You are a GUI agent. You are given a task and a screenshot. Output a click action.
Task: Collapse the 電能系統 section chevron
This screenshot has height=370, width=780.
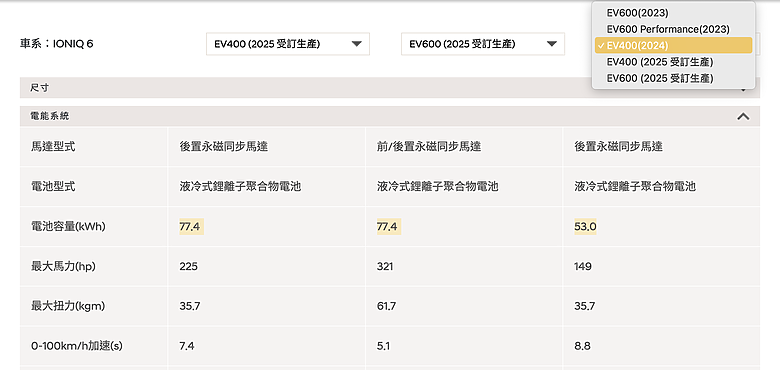[743, 116]
